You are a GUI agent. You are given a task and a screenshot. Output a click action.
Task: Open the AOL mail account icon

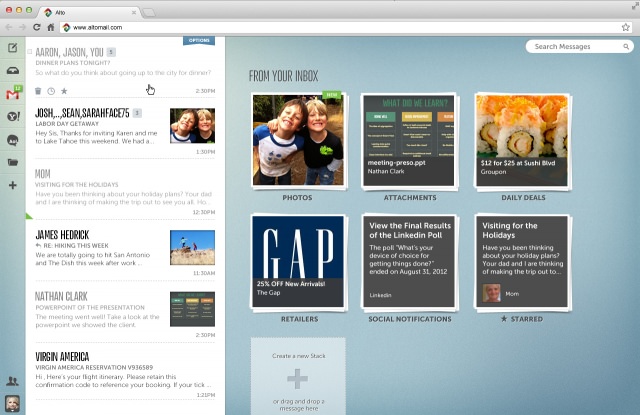coord(12,140)
